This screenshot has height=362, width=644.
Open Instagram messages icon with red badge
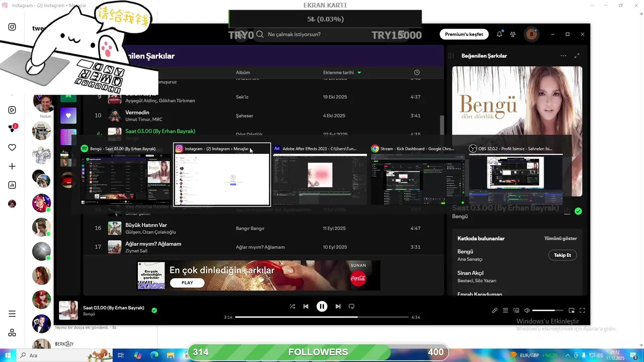pyautogui.click(x=12, y=129)
